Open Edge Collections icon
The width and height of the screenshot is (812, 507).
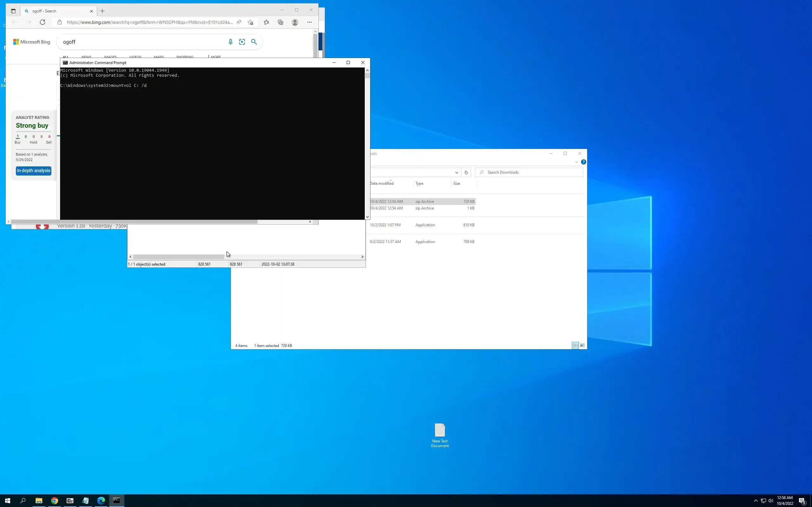[x=280, y=22]
